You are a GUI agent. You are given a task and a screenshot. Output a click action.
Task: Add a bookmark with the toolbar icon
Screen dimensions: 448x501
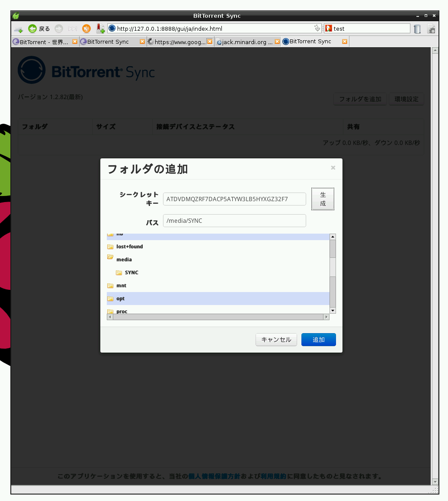tap(101, 29)
